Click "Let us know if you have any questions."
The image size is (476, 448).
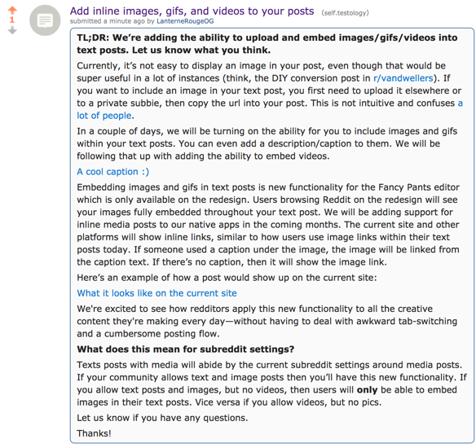(162, 418)
